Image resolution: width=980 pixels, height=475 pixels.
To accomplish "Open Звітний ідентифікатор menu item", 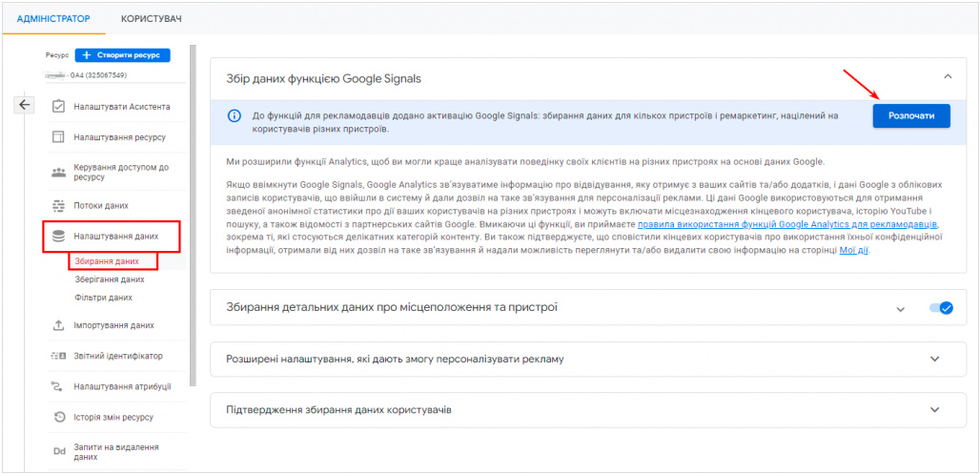I will 118,357.
